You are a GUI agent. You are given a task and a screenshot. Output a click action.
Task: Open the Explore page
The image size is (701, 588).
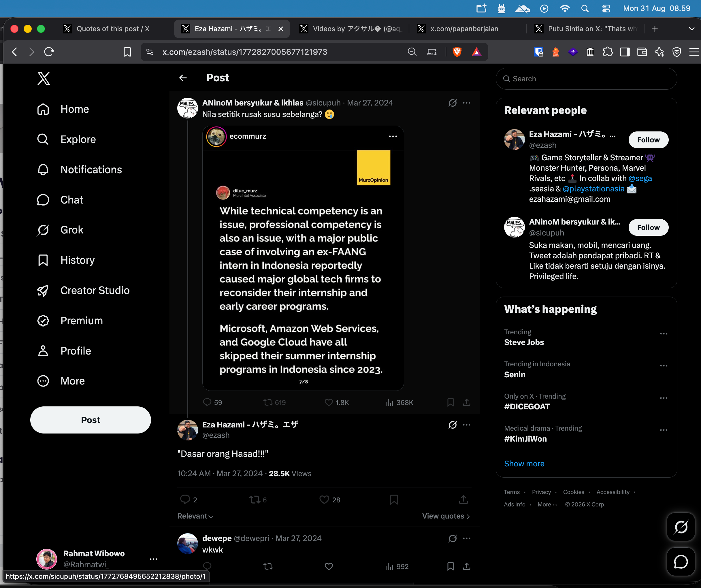pos(66,139)
